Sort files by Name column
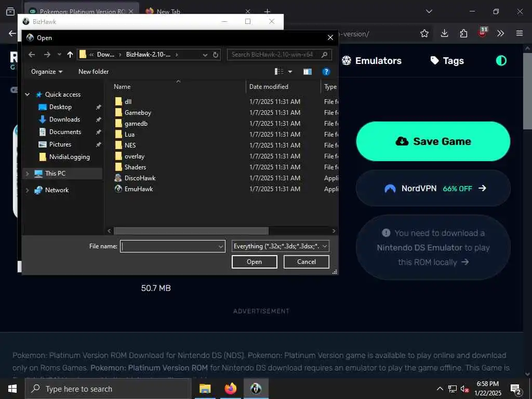The height and width of the screenshot is (399, 532). click(x=122, y=87)
